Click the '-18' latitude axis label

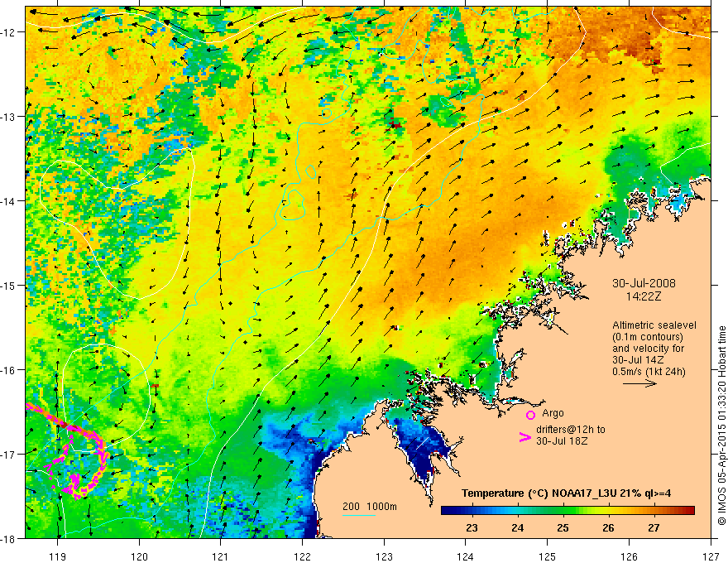(9, 538)
